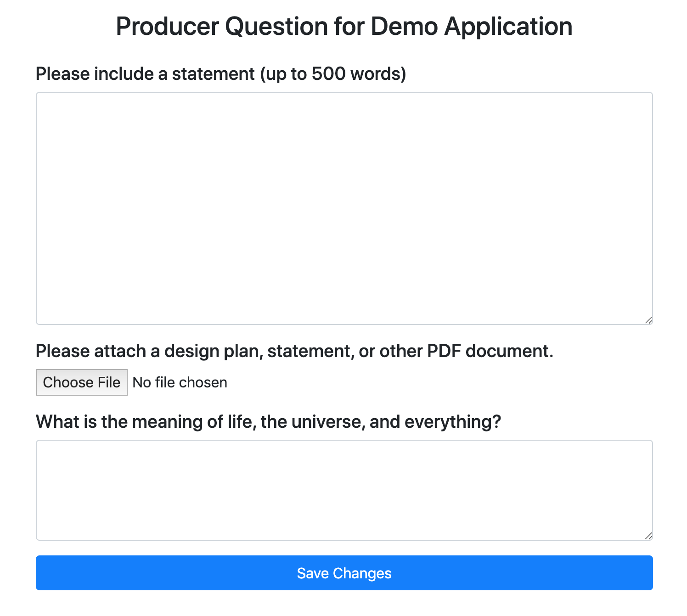Click the 'What is the meaning of life' label

click(268, 422)
